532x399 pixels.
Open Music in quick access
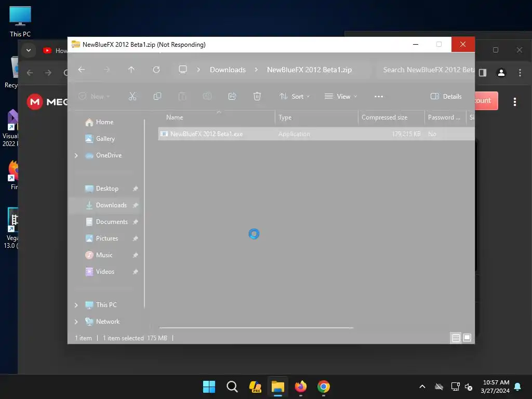(104, 255)
